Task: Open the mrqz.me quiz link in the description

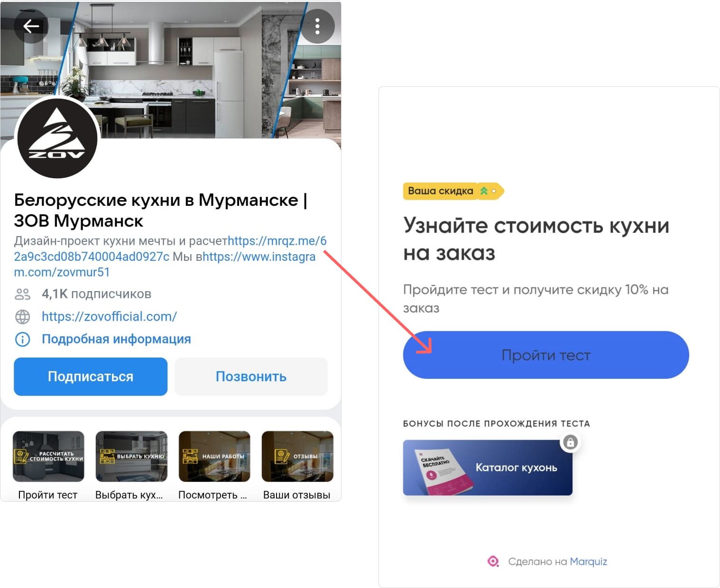Action: point(275,241)
